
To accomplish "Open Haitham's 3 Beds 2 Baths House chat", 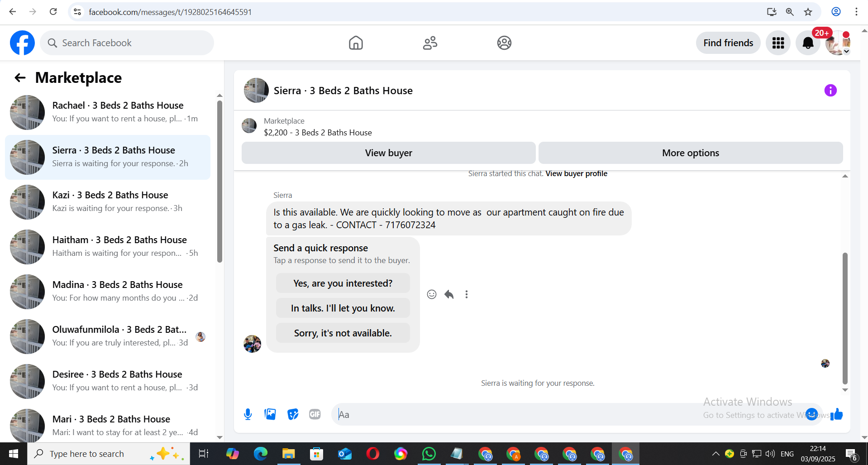I will point(108,247).
